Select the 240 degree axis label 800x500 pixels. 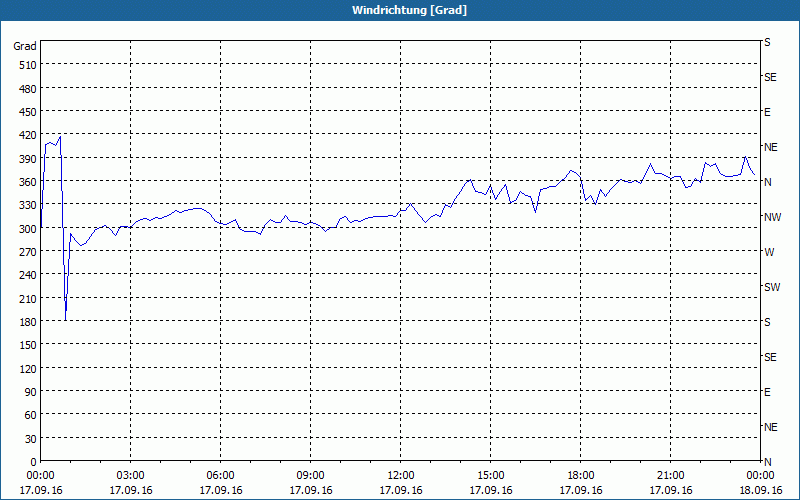click(28, 275)
